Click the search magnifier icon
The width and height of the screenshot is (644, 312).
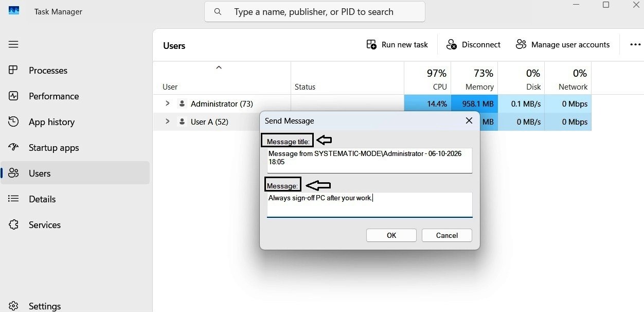pyautogui.click(x=218, y=11)
